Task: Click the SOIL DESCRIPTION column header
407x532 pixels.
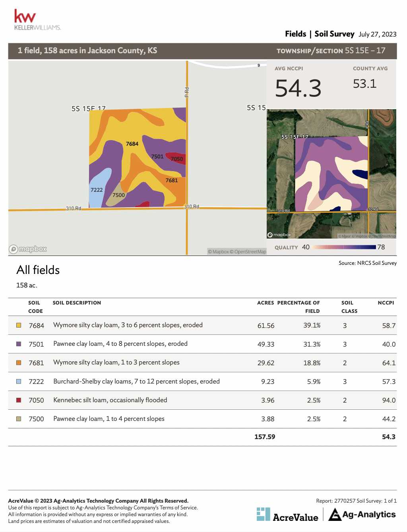Action: tap(77, 303)
